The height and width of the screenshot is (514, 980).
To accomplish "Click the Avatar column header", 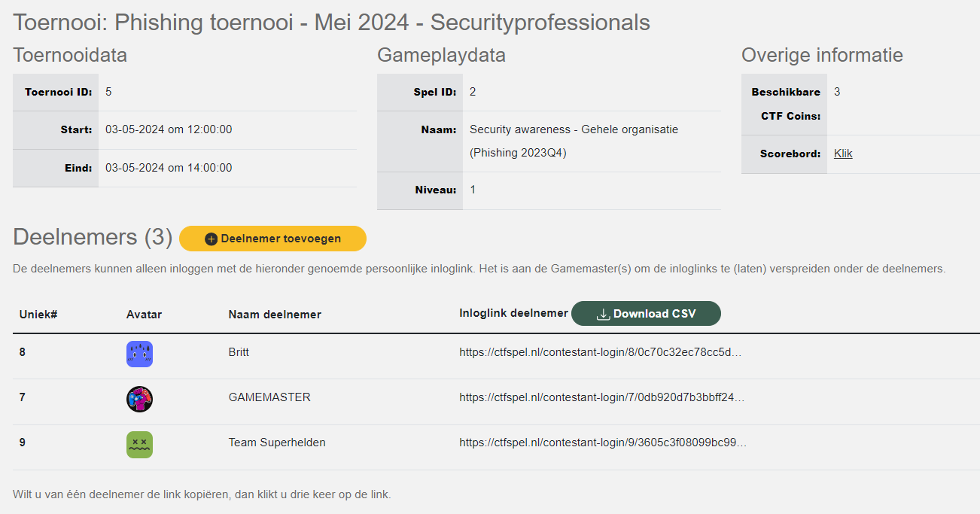I will pos(144,315).
